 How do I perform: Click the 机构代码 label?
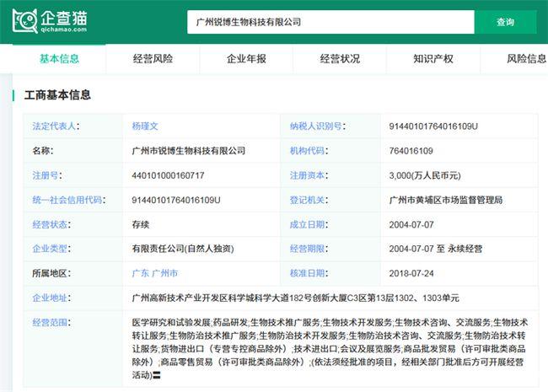(309, 151)
